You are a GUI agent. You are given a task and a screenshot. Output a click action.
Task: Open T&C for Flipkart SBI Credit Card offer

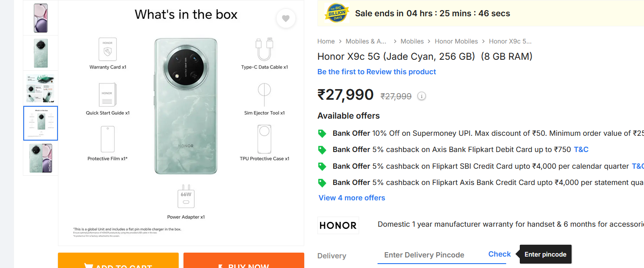click(x=638, y=166)
